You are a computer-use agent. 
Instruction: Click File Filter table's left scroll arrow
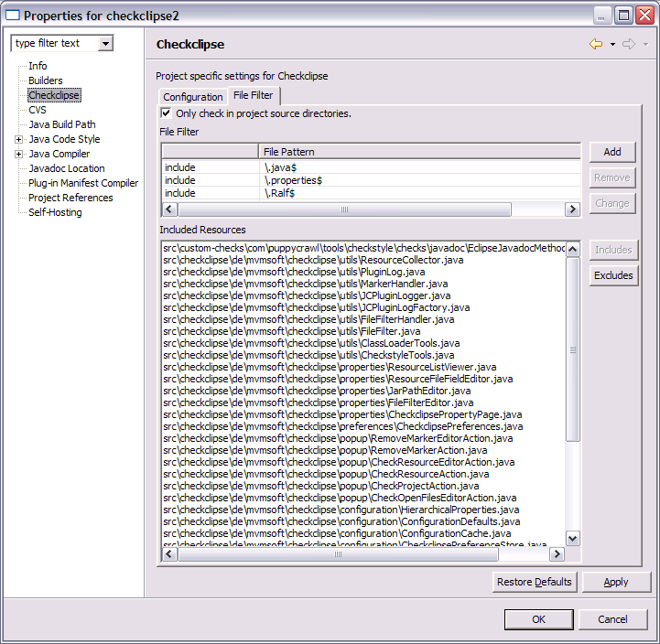(x=169, y=209)
